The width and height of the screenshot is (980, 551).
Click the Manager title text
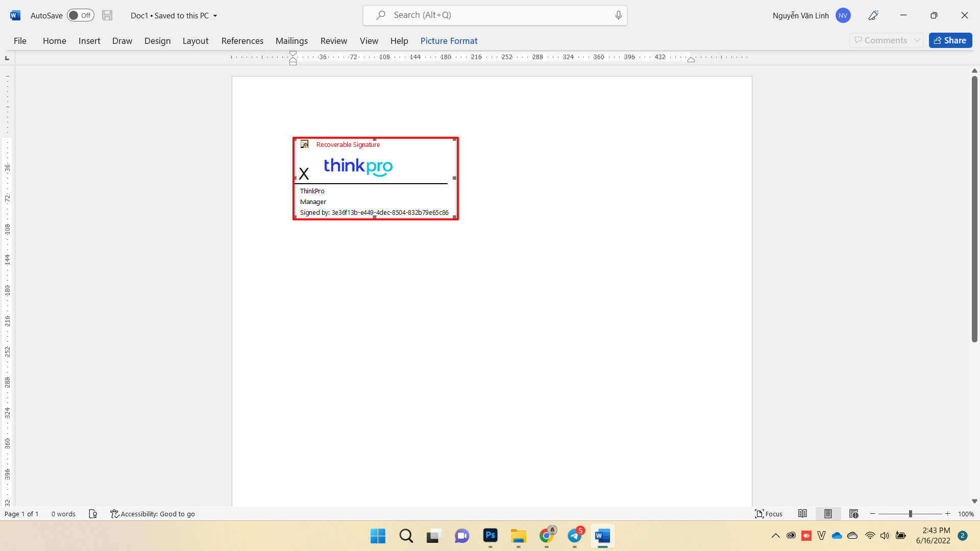coord(313,202)
